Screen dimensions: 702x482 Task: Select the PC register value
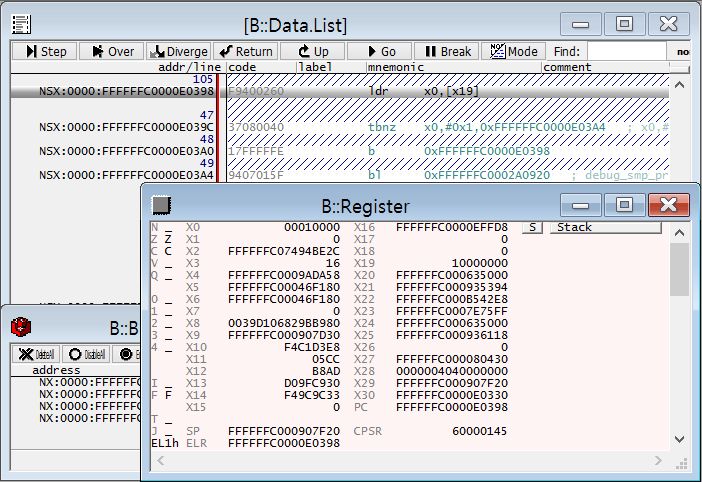[452, 408]
